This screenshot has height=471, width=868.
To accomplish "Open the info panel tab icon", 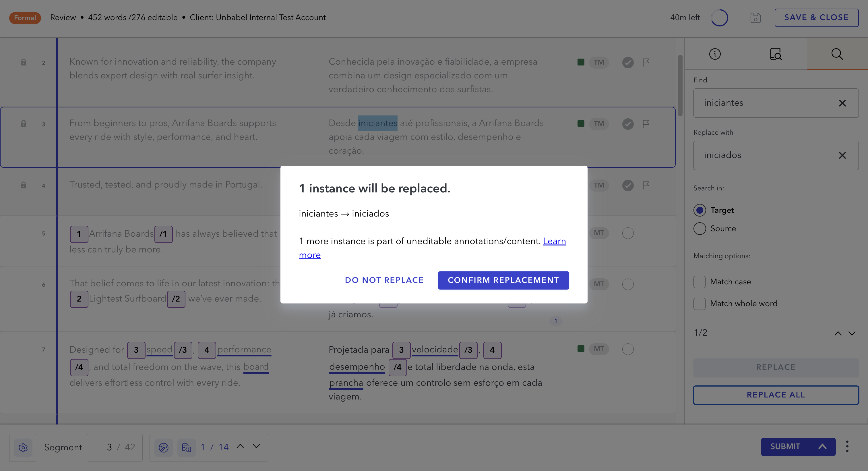I will click(x=715, y=54).
